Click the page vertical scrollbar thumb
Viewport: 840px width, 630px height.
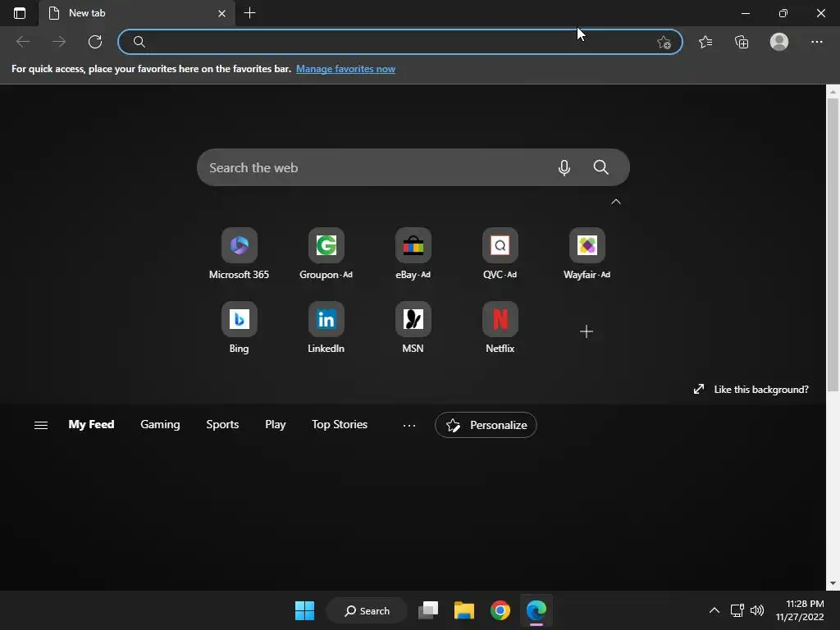(833, 244)
